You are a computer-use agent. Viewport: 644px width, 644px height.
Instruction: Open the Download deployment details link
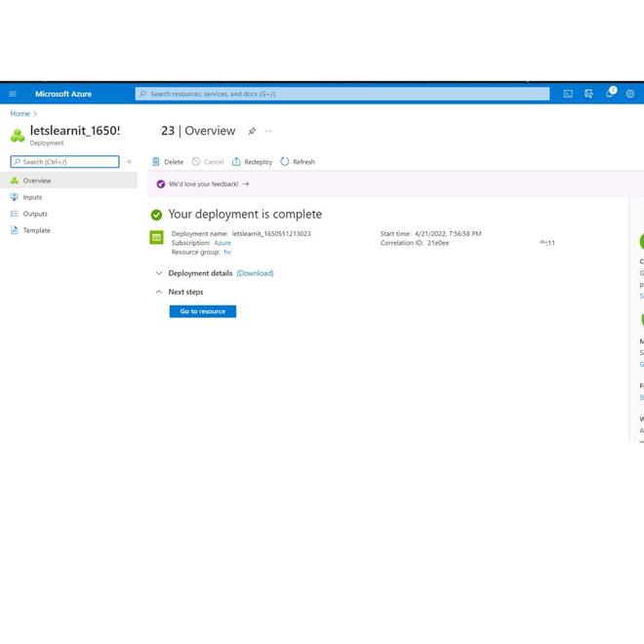click(x=255, y=273)
